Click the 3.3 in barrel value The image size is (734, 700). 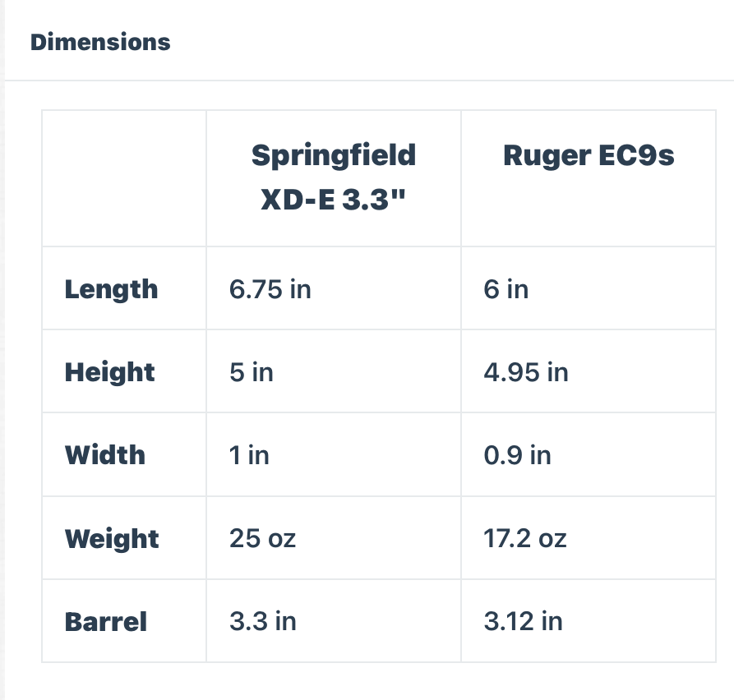click(263, 621)
